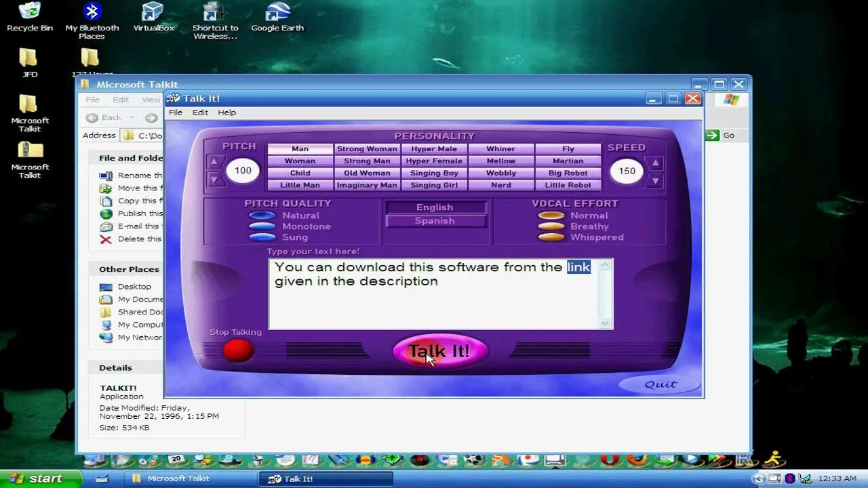This screenshot has width=868, height=488.
Task: Open the Recycle Bin desktop icon
Action: [30, 17]
